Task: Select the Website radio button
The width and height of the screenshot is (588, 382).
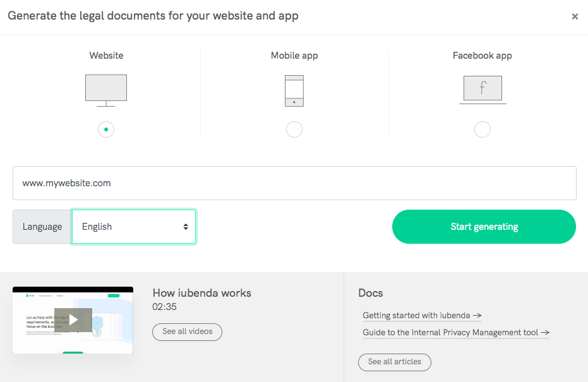Action: 106,129
